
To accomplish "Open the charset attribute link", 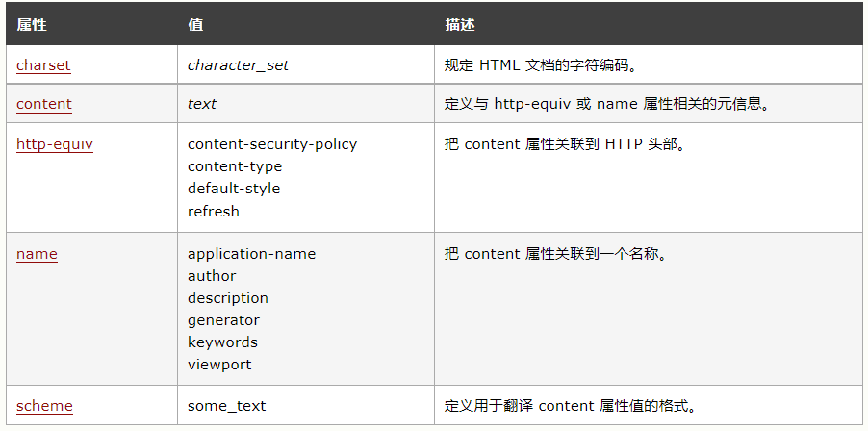I will point(43,65).
